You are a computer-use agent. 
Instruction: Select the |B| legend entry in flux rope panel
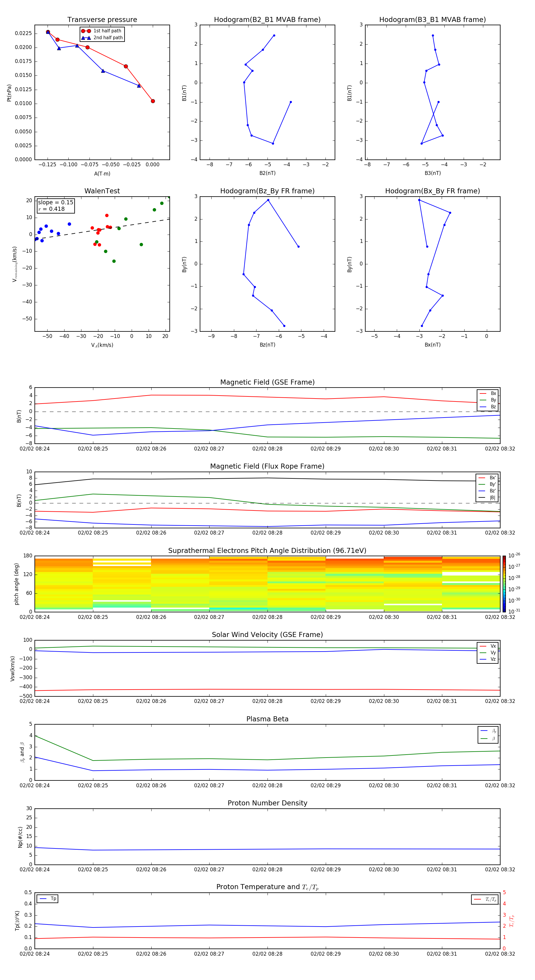487,498
